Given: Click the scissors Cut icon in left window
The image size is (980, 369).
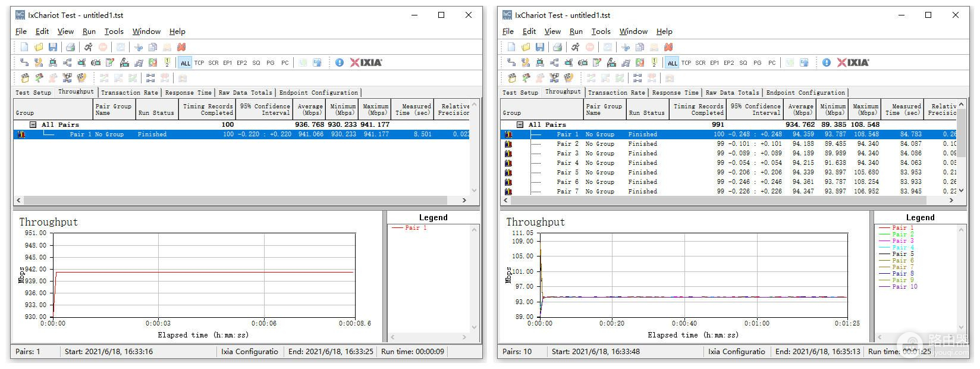Looking at the screenshot, I should point(139,47).
